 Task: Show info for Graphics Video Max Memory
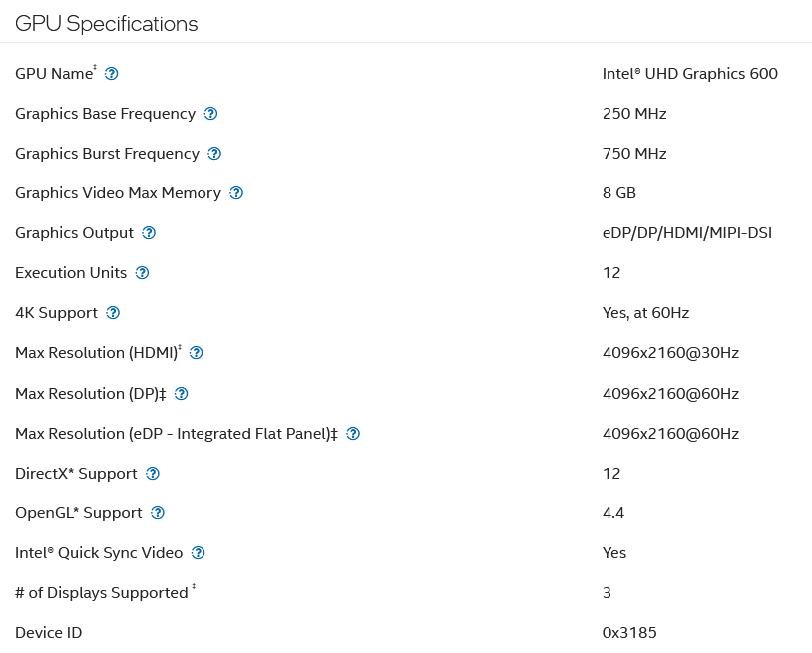(x=236, y=193)
